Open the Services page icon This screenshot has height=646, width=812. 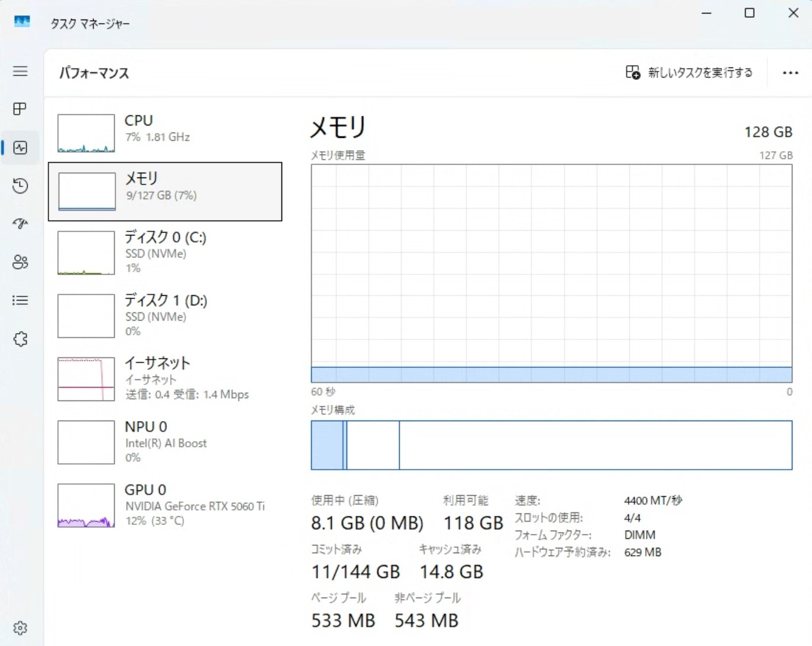click(x=20, y=339)
